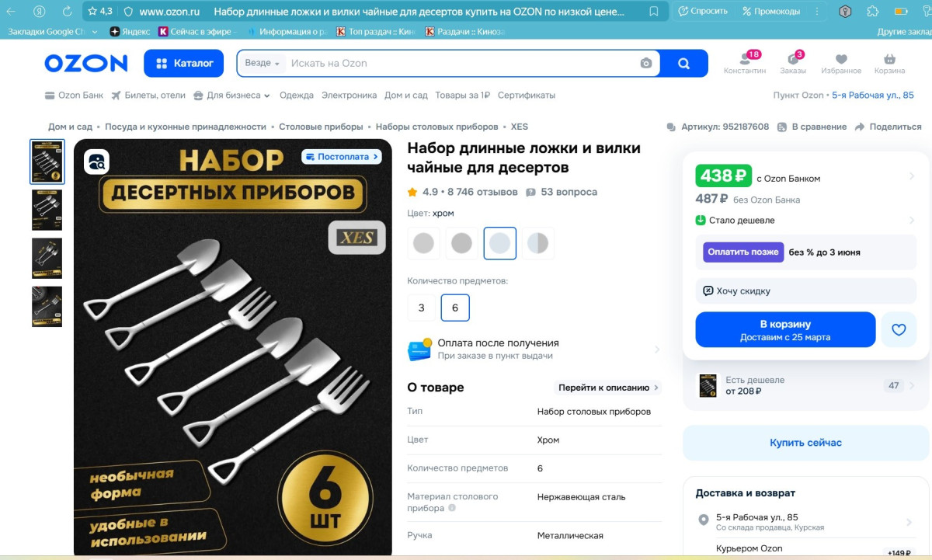Image resolution: width=932 pixels, height=560 pixels.
Task: Click the camera image-search icon in search bar
Action: (x=646, y=64)
